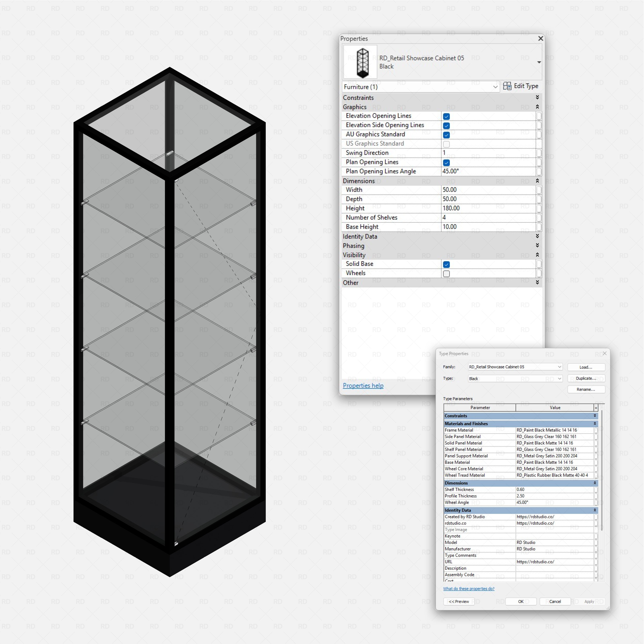Click Cancel in Type Properties dialog
This screenshot has width=644, height=644.
click(x=555, y=601)
